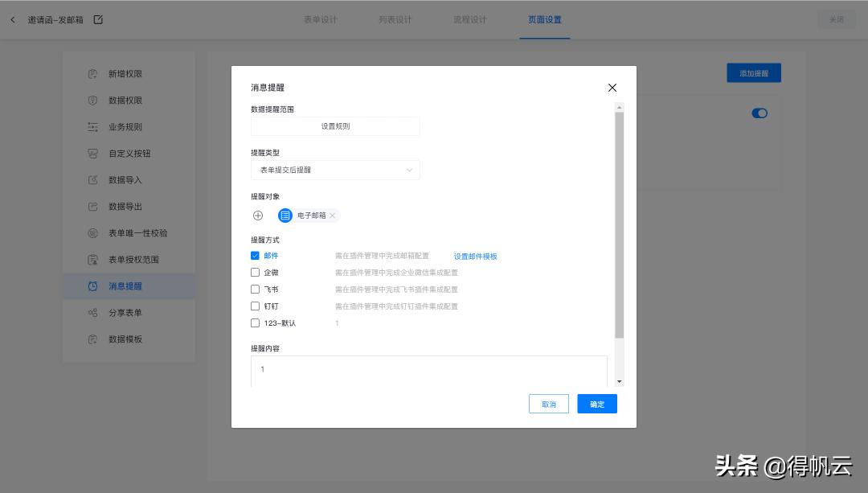
Task: Uncheck the 邮件 reminder checkbox
Action: tap(255, 255)
